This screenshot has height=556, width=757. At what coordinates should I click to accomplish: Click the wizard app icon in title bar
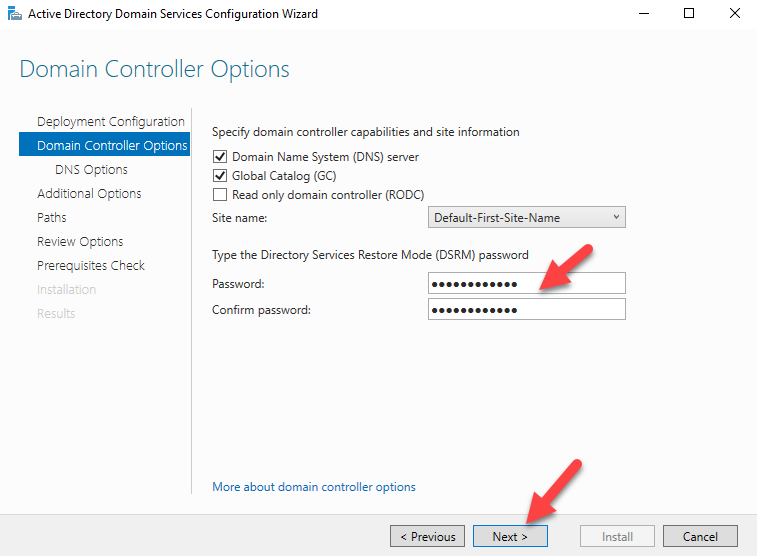click(15, 14)
